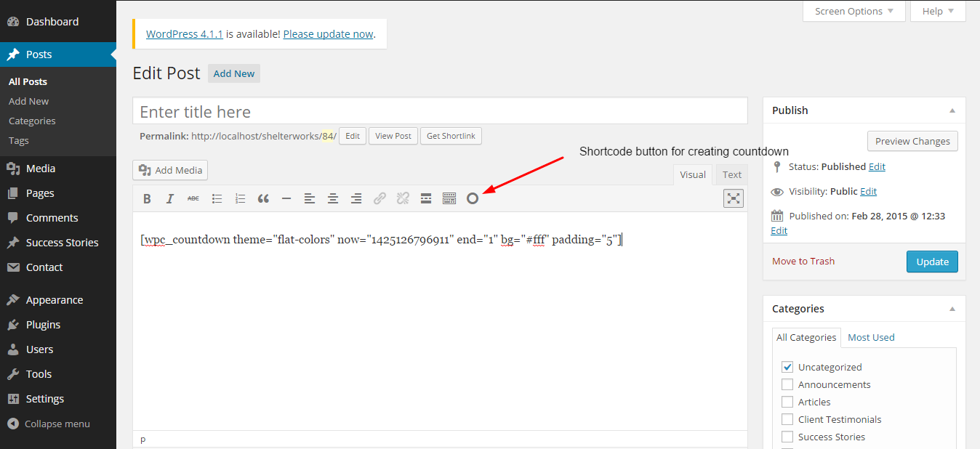Click Add Media button

tap(170, 170)
